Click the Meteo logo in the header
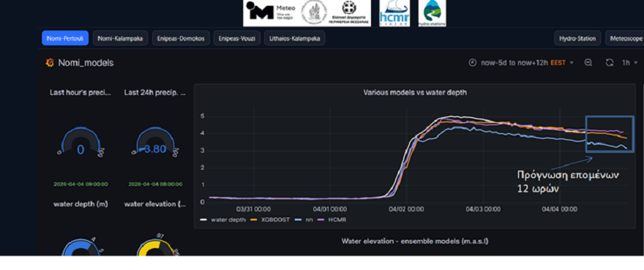The height and width of the screenshot is (270, 644). [x=270, y=12]
